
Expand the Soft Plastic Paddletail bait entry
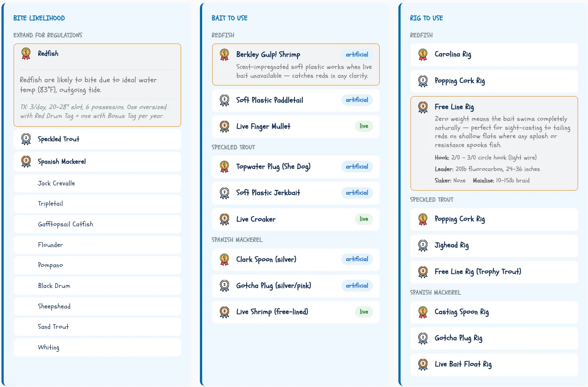tap(296, 100)
